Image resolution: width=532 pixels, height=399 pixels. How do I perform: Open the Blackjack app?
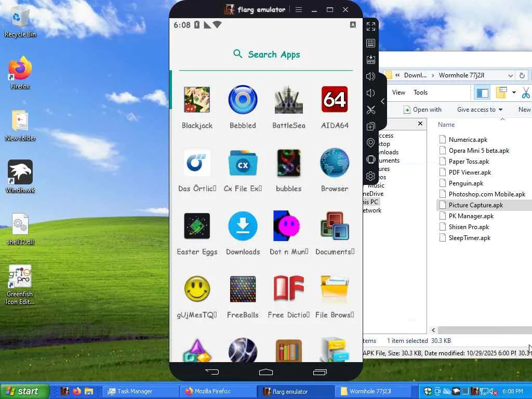point(197,99)
